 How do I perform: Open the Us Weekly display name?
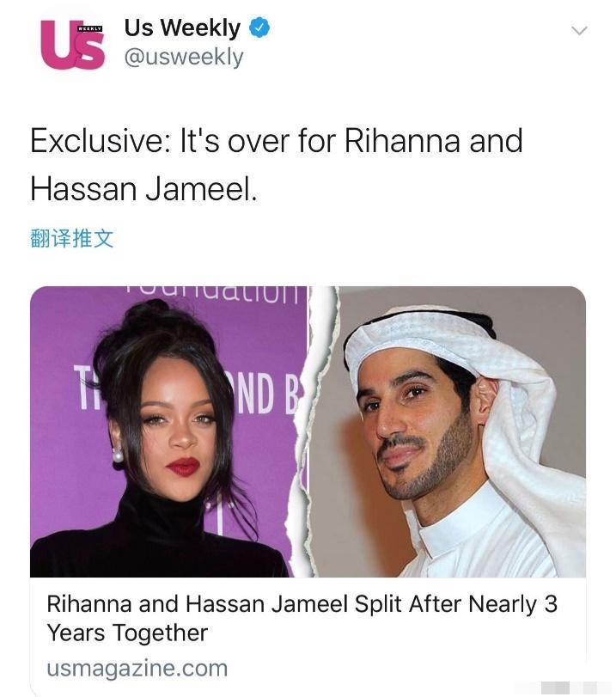182,28
